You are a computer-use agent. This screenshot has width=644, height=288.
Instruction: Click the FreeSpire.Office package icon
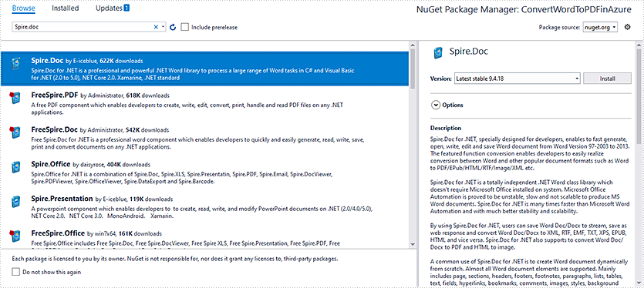[15, 236]
